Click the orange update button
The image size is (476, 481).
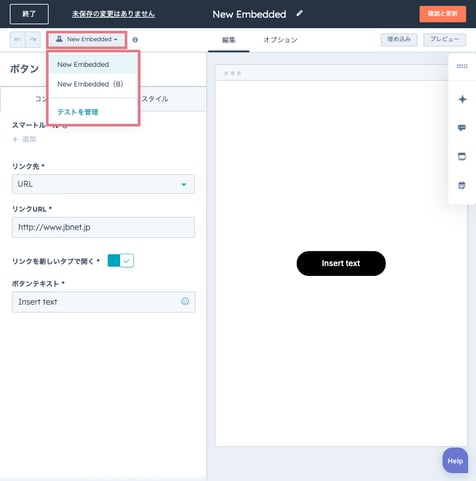tap(443, 14)
